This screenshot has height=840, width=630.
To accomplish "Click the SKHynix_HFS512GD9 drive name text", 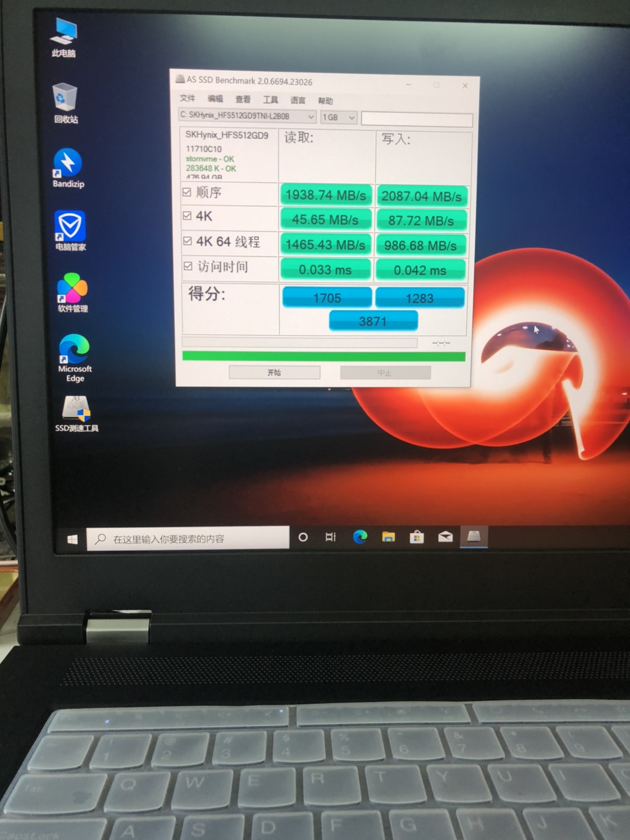I will coord(227,135).
